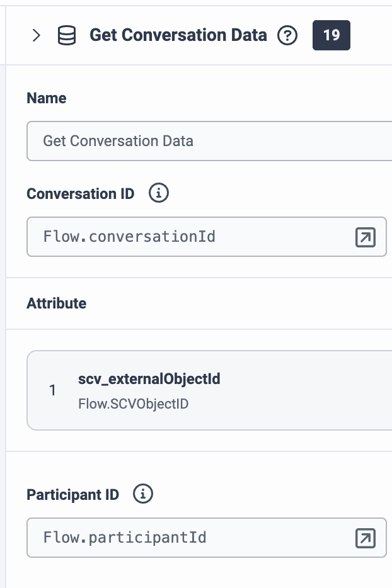Click the attribute row number 1
This screenshot has width=392, height=588.
pos(52,390)
